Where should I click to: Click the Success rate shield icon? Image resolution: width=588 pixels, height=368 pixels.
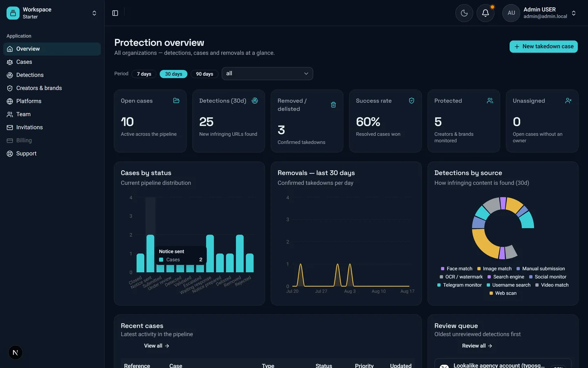tap(412, 101)
